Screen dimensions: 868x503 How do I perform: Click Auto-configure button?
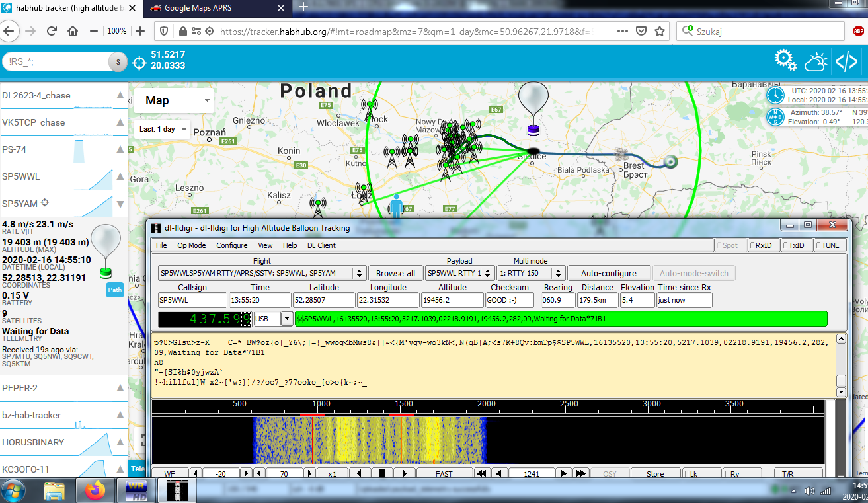tap(609, 273)
